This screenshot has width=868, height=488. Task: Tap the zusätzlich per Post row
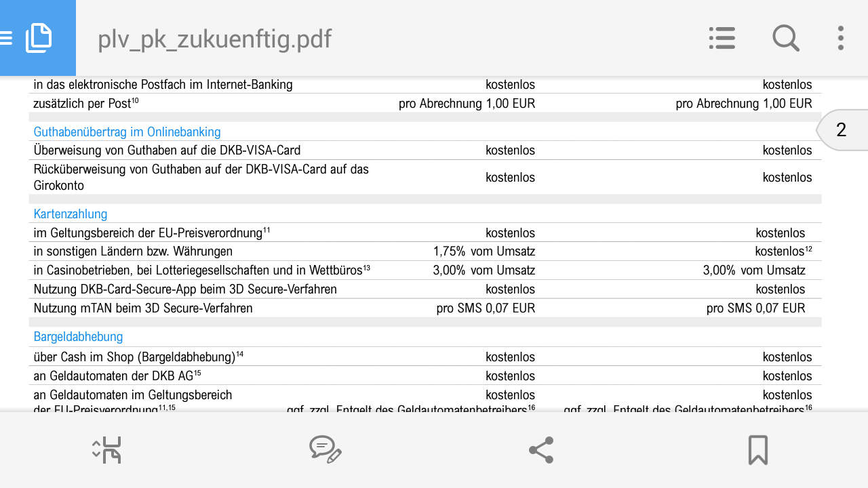(x=86, y=104)
